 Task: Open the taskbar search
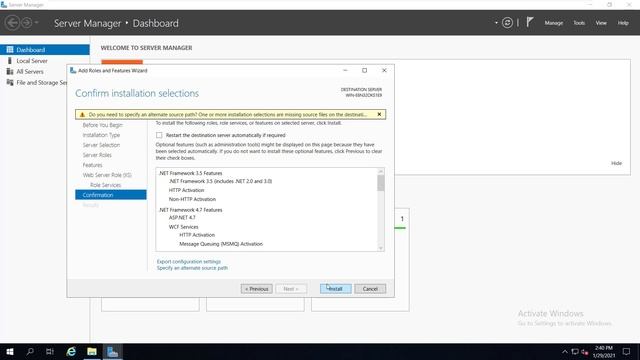pos(30,351)
